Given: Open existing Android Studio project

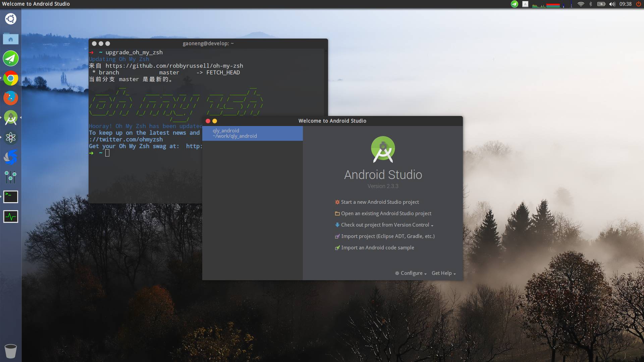Looking at the screenshot, I should coord(386,213).
